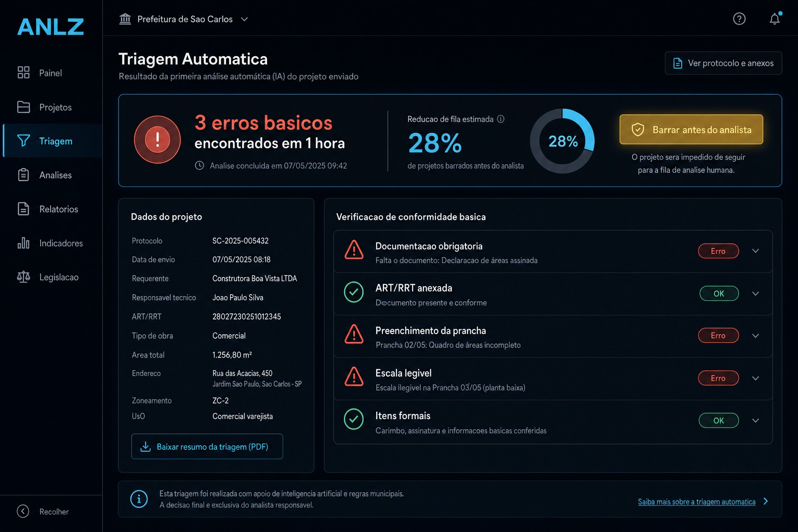Click info icon beside Reducao de fila estimada
Viewport: 798px width, 532px height.
tap(501, 119)
